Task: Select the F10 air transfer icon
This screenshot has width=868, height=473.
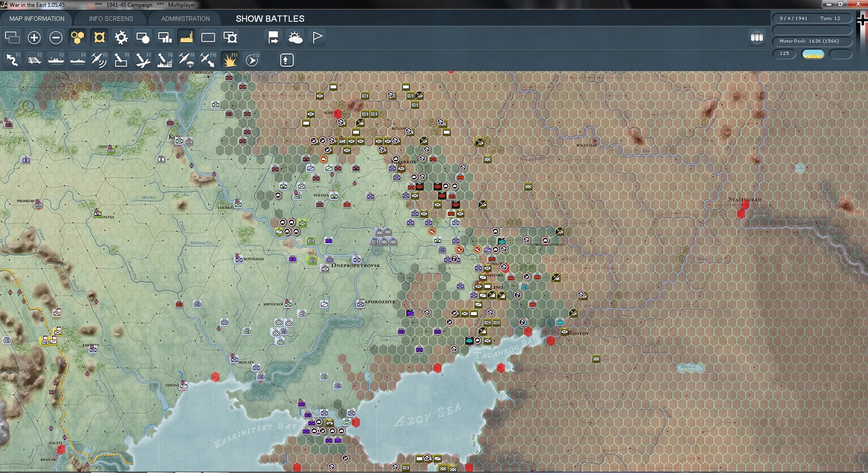Action: coord(208,60)
